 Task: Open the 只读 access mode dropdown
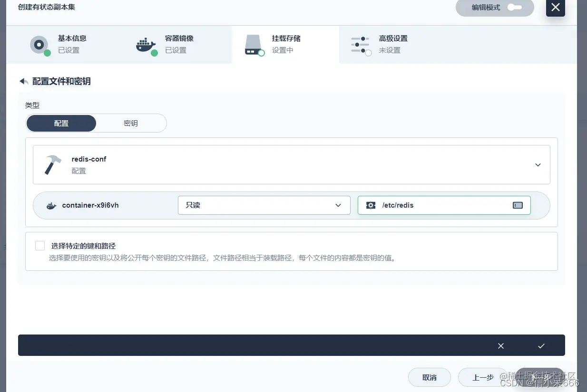[264, 205]
